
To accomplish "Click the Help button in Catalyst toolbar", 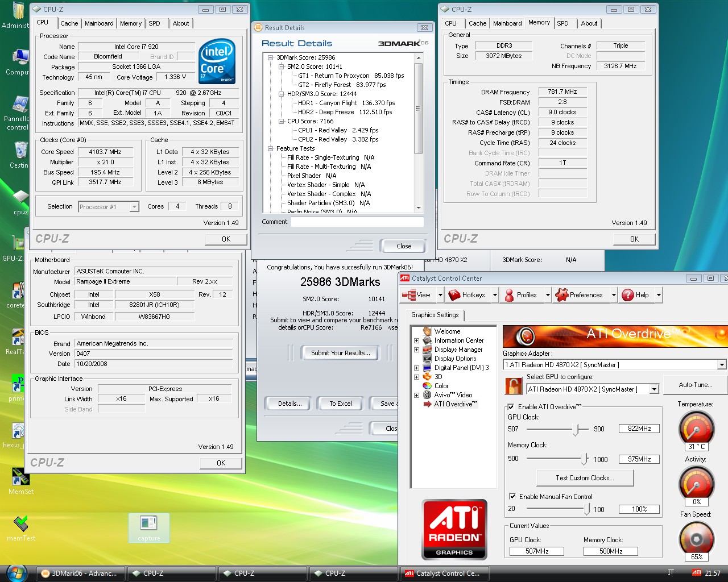I will (x=635, y=295).
